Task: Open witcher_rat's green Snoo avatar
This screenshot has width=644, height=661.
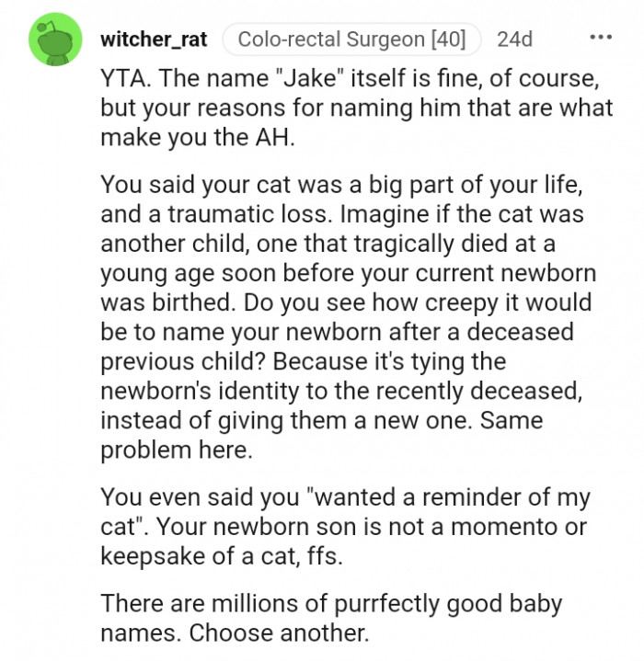Action: click(55, 40)
